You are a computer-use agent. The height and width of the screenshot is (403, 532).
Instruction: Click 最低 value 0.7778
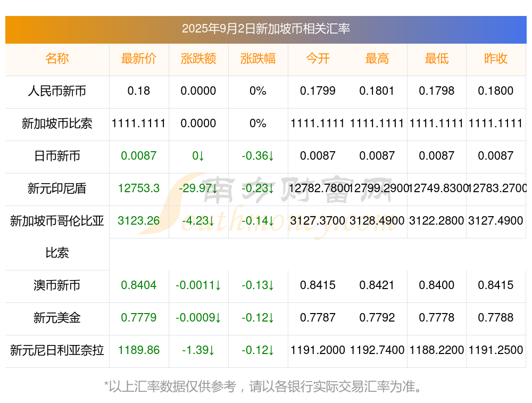437,318
